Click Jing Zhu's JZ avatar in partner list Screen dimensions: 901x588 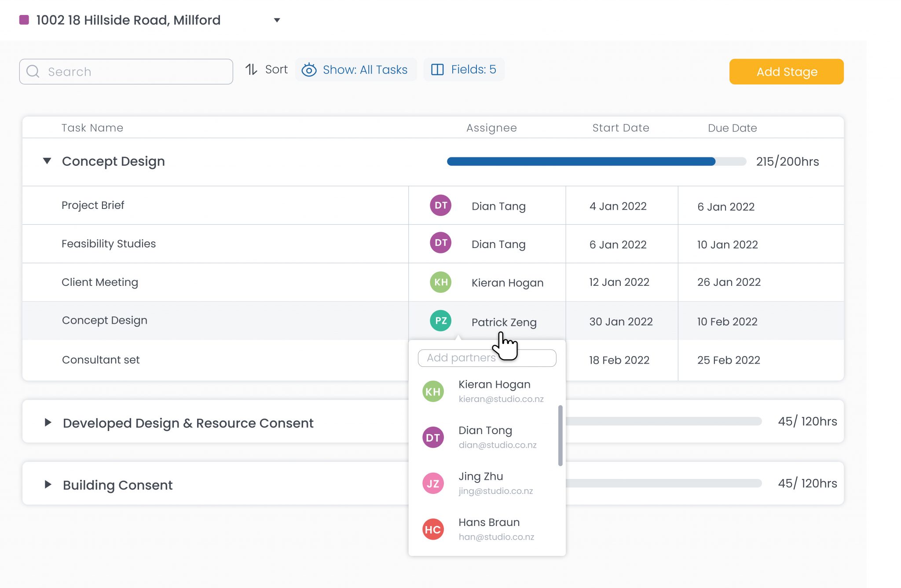pos(432,483)
